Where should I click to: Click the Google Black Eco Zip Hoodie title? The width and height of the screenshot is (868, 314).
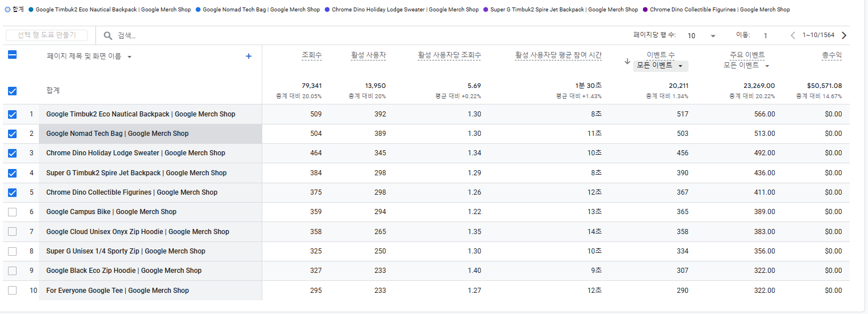point(124,271)
